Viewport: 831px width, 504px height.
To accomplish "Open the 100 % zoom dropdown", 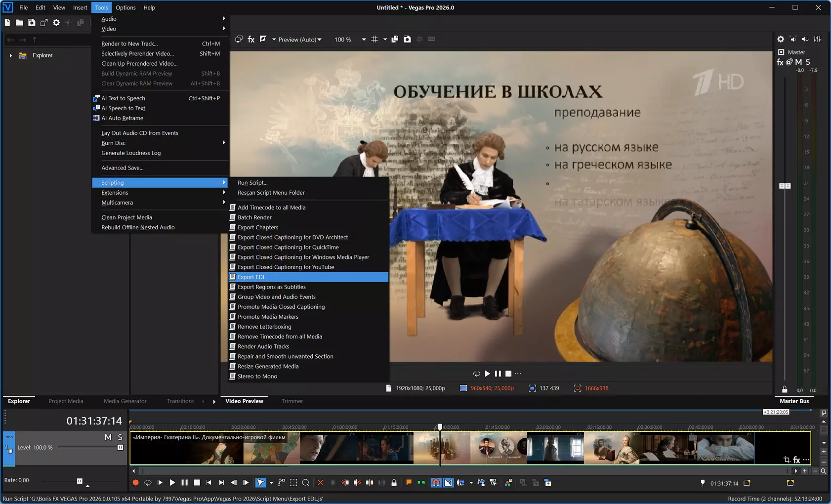I will pyautogui.click(x=364, y=40).
